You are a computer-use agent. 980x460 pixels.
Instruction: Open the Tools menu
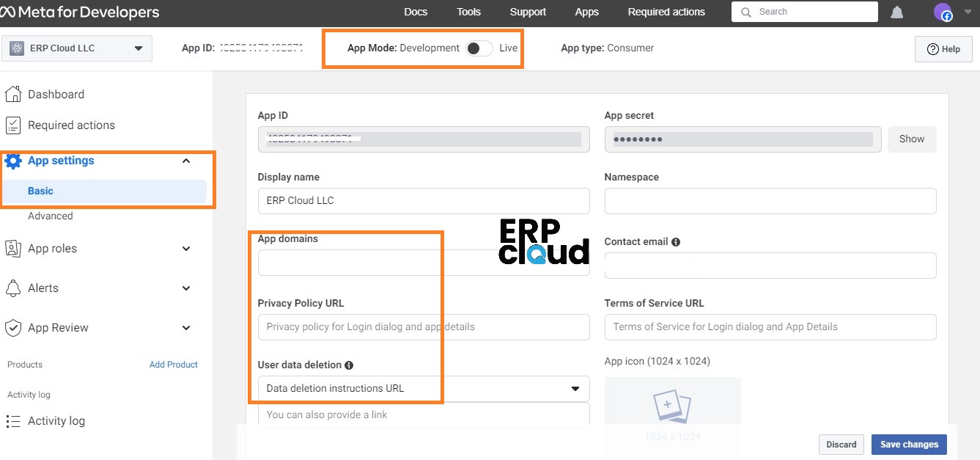click(469, 12)
